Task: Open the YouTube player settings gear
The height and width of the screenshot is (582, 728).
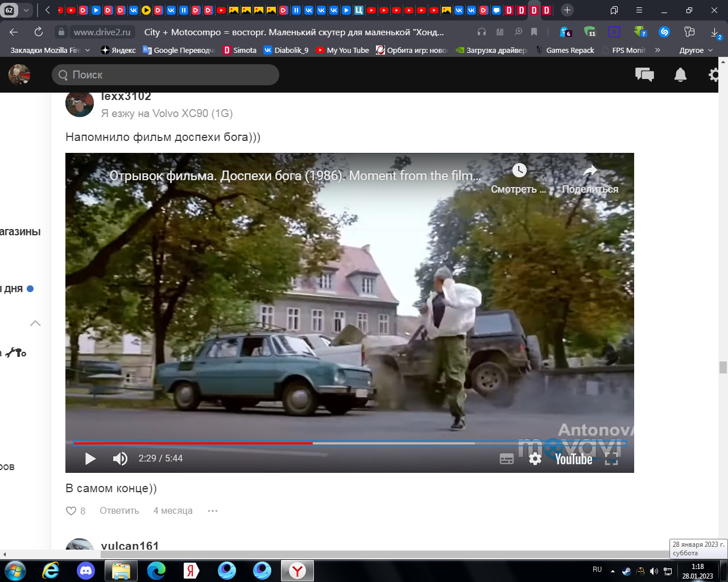Action: (x=535, y=459)
